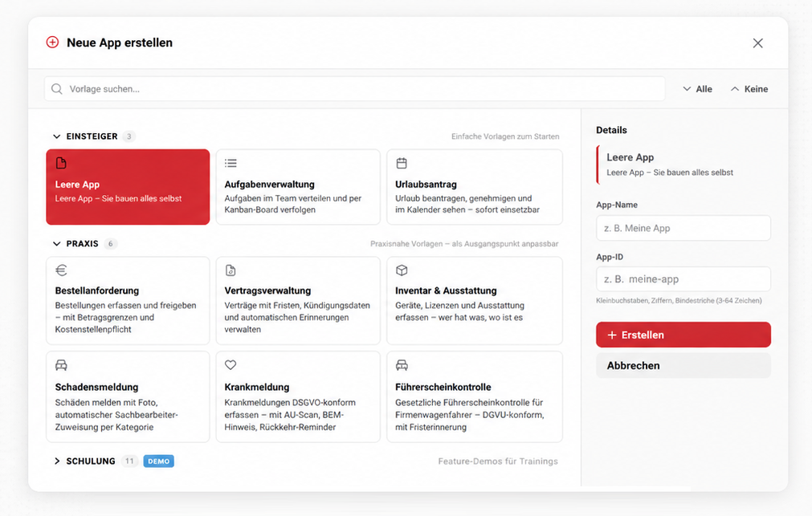The image size is (812, 516).
Task: Collapse the EINSTEIGER section
Action: [56, 136]
